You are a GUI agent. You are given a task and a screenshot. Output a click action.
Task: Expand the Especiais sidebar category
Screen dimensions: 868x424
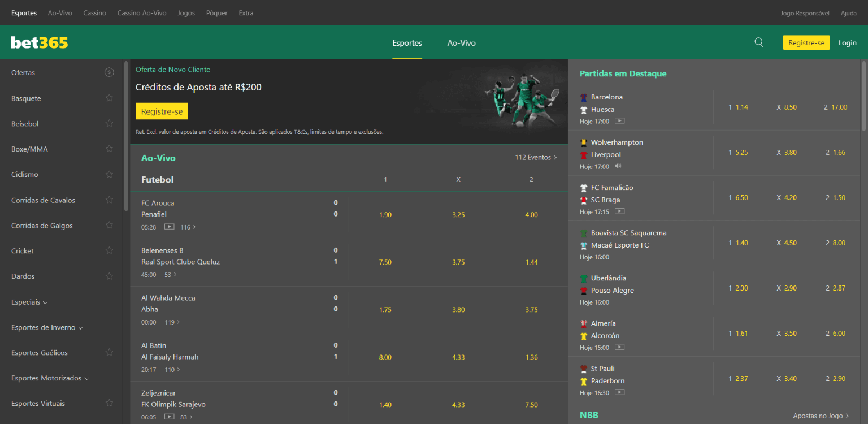coord(29,302)
